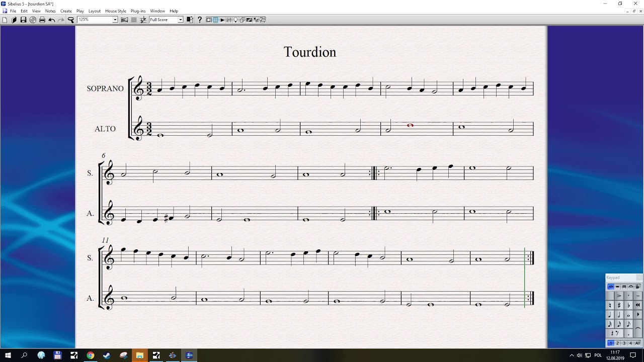
Task: Click the Tourdion score title text
Action: (x=310, y=52)
